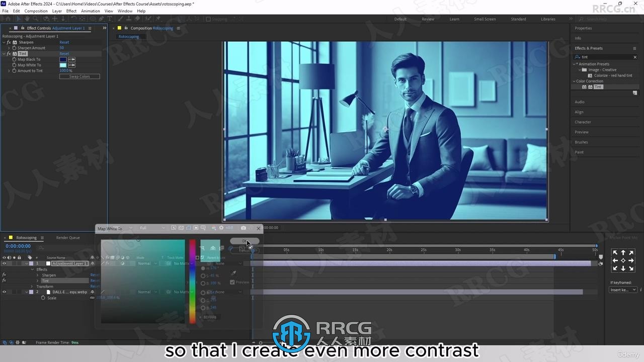
Task: Toggle stopwatch for Amount to Tint
Action: [x=14, y=71]
